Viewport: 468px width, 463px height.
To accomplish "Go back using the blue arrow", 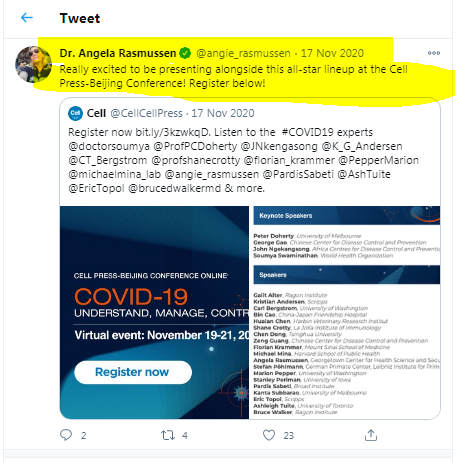I will (x=27, y=18).
